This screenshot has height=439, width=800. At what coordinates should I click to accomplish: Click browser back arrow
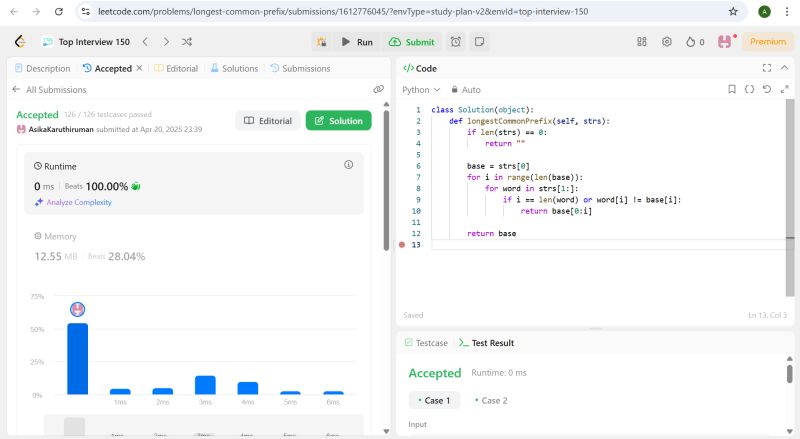(x=14, y=11)
